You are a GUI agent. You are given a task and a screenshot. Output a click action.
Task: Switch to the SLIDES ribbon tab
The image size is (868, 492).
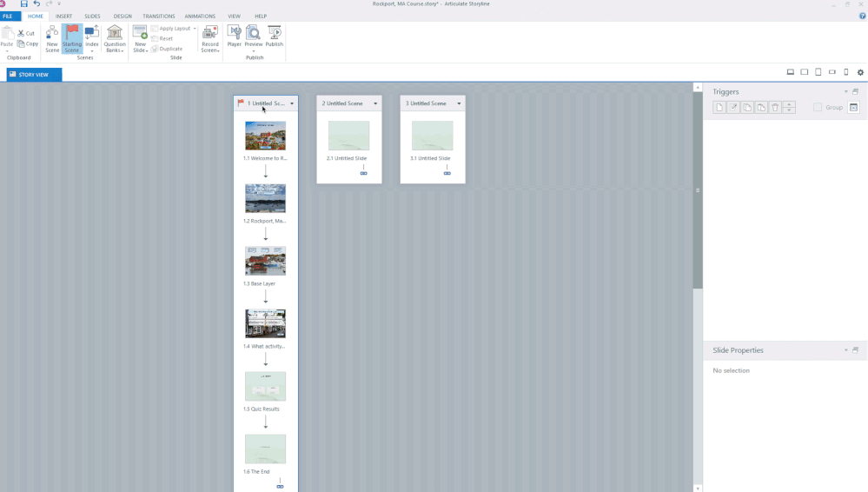(x=92, y=16)
